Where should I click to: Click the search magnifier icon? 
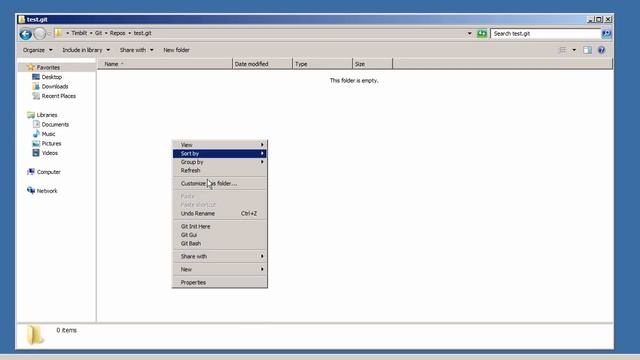(x=606, y=33)
